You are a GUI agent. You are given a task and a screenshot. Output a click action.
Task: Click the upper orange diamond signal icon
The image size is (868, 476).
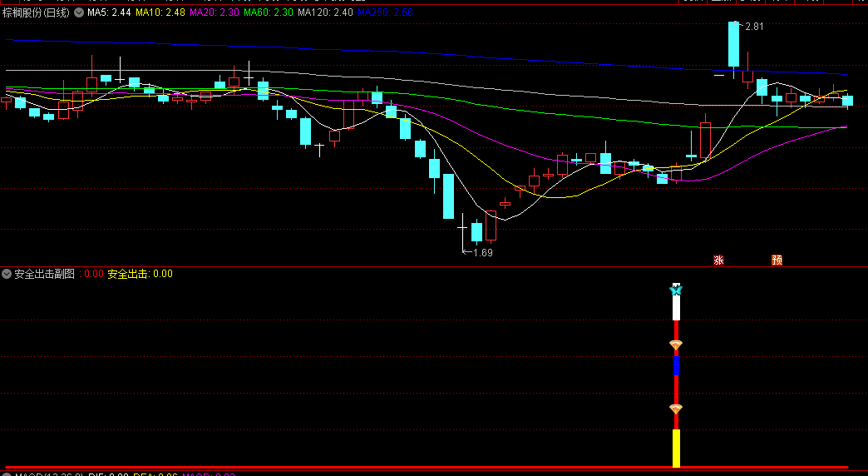point(676,345)
